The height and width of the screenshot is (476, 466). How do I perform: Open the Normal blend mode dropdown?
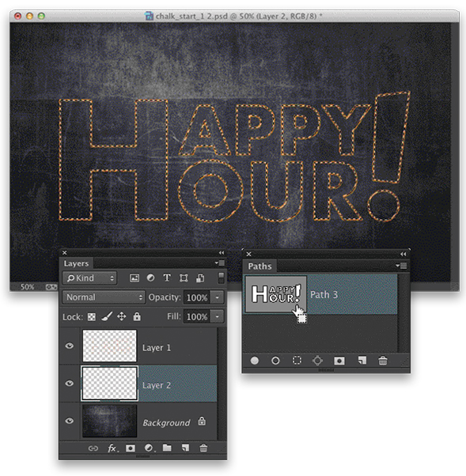pos(104,297)
